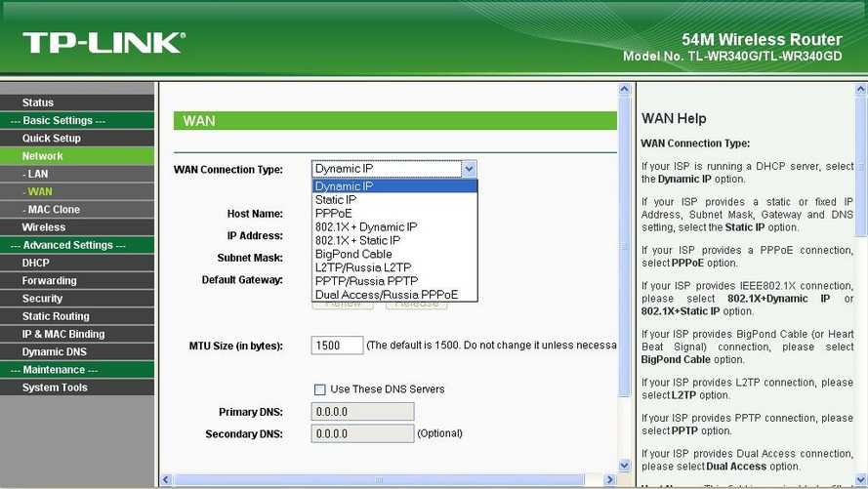Select L2TP/Russia L2TP connection type
The image size is (868, 489).
(363, 267)
